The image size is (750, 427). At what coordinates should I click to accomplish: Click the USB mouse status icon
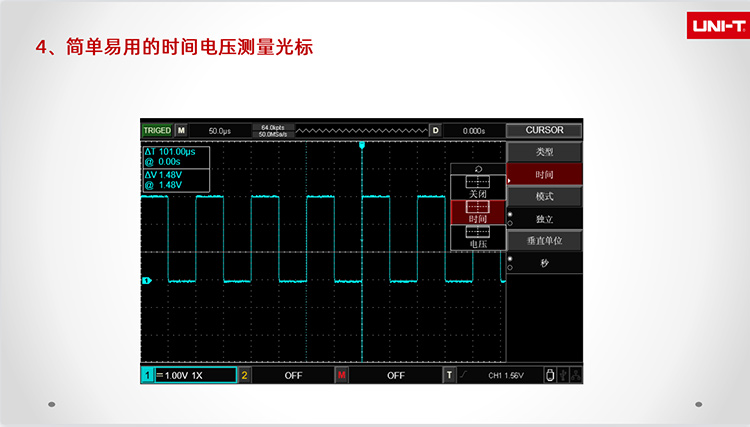pyautogui.click(x=549, y=375)
